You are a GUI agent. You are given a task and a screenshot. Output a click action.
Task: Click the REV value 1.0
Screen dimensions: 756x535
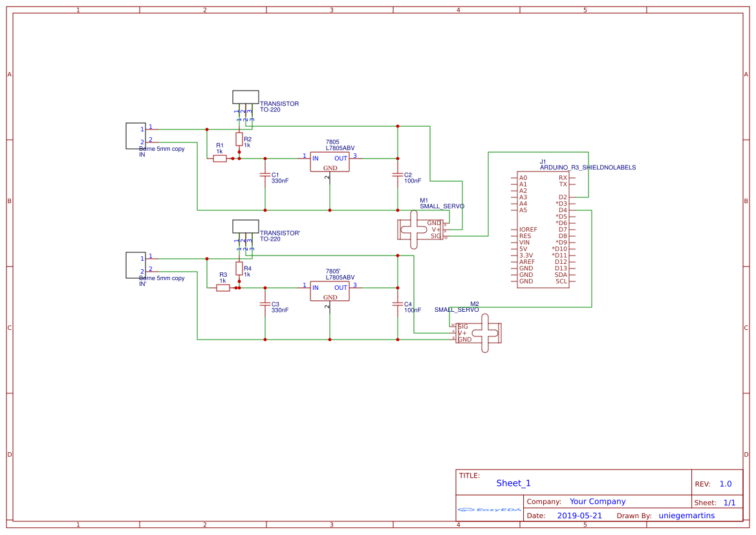(726, 484)
